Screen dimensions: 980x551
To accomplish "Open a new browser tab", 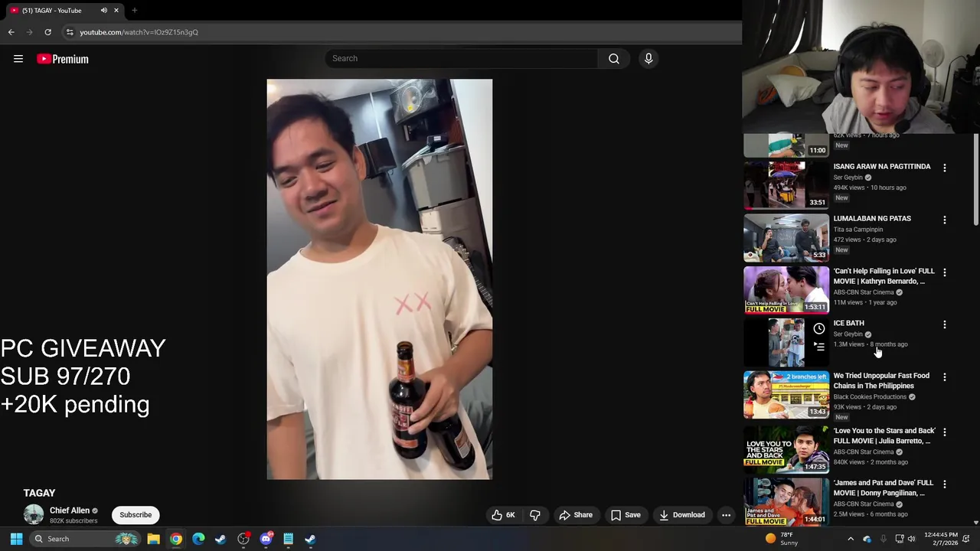I will (134, 10).
